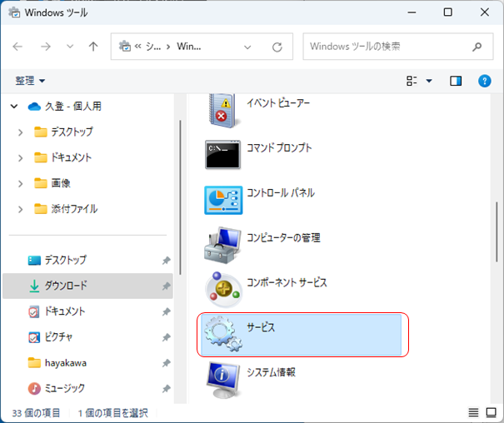504x423 pixels.
Task: Open the Control Panel (コントロール パネル) icon
Action: [x=222, y=199]
